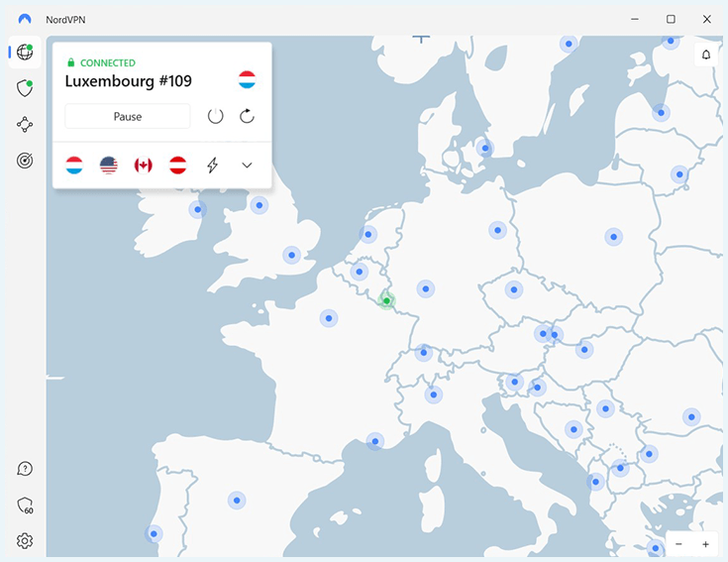The height and width of the screenshot is (562, 728).
Task: Select the Marseille server pin
Action: coord(375,441)
